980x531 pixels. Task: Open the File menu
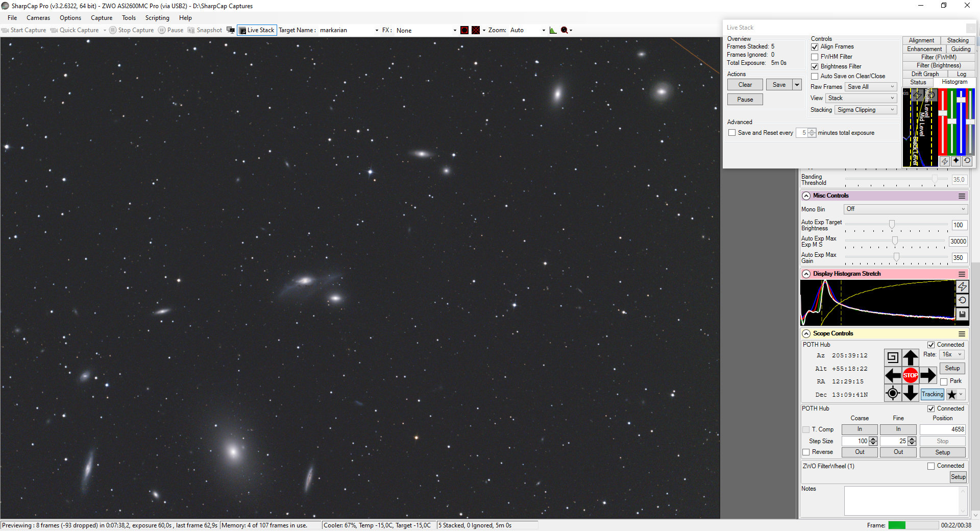pyautogui.click(x=12, y=18)
